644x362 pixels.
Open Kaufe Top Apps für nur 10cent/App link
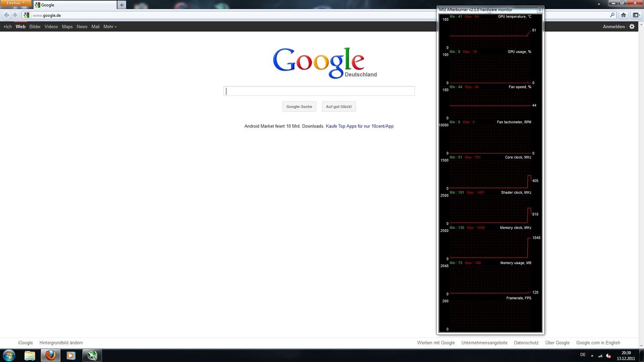pos(360,126)
